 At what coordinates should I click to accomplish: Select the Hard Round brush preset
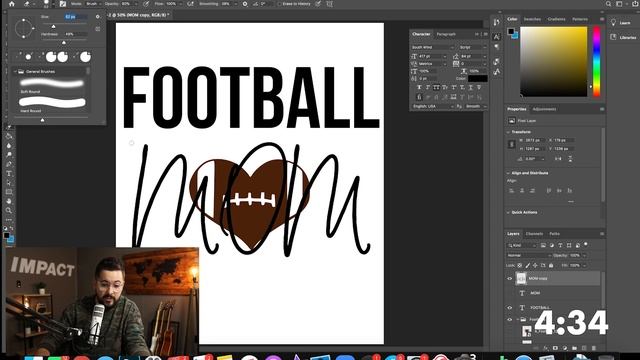[x=52, y=104]
